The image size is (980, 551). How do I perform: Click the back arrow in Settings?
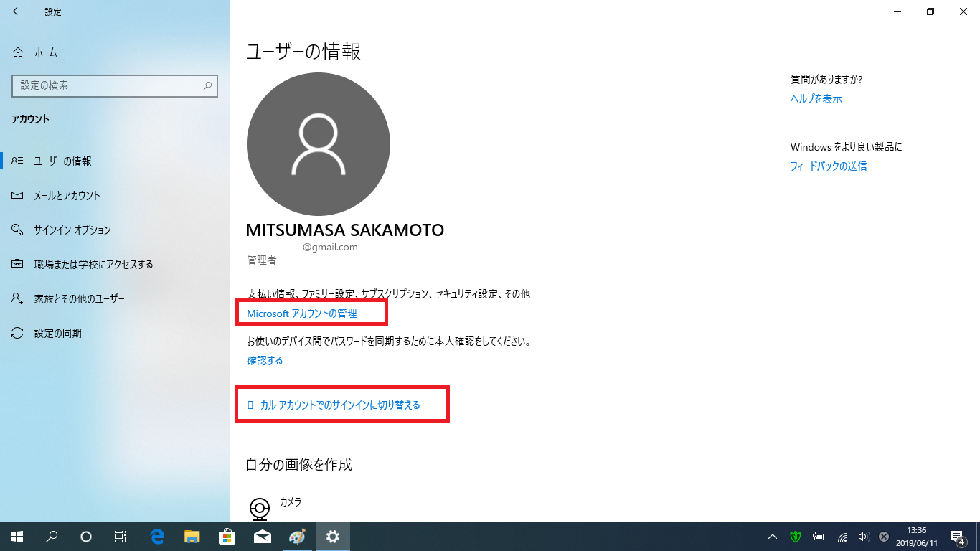tap(17, 11)
